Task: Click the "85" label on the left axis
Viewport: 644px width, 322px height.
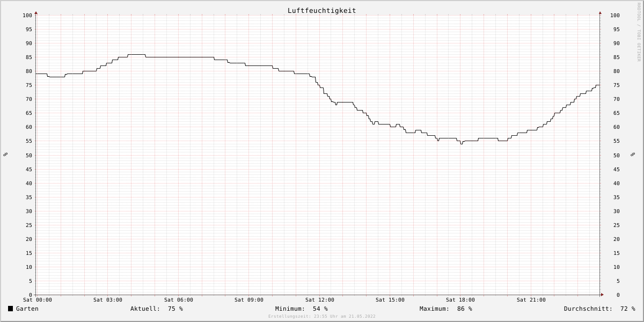Action: tap(29, 57)
